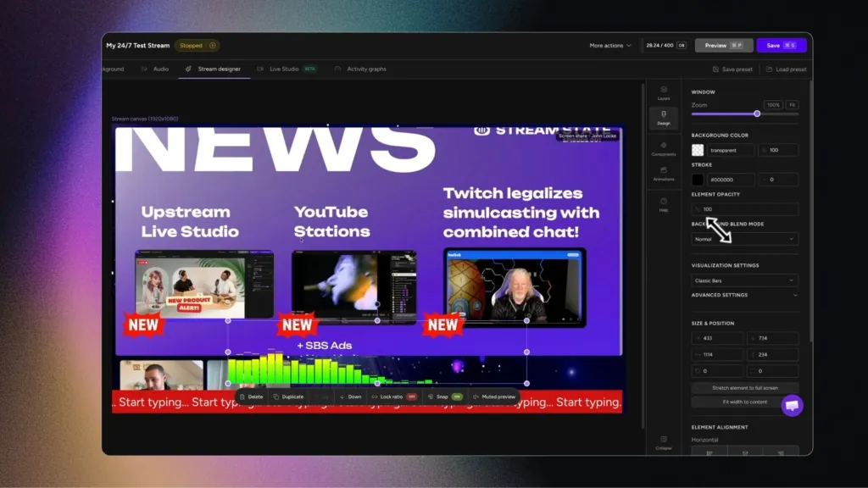Click the background color transparent field
Image resolution: width=868 pixels, height=488 pixels.
731,150
